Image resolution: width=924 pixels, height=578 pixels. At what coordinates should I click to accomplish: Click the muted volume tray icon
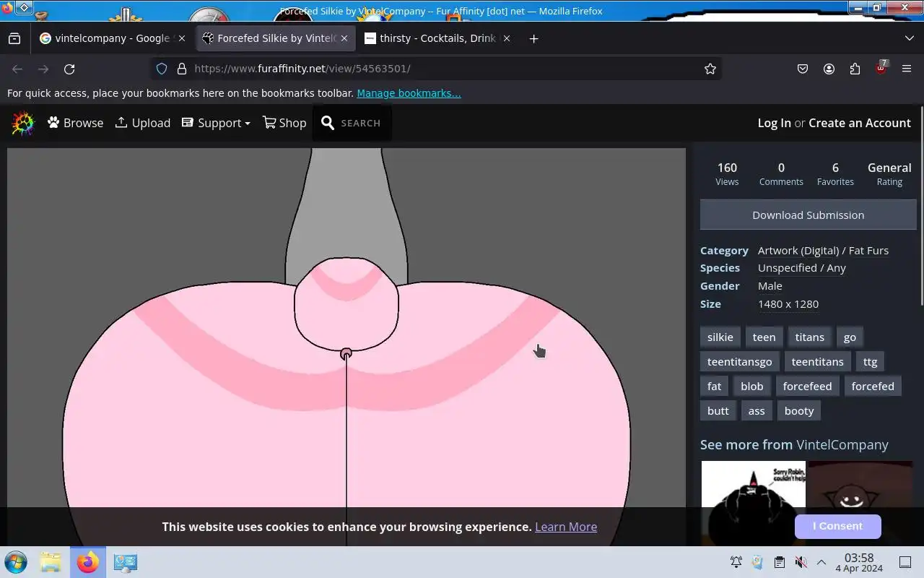point(801,562)
